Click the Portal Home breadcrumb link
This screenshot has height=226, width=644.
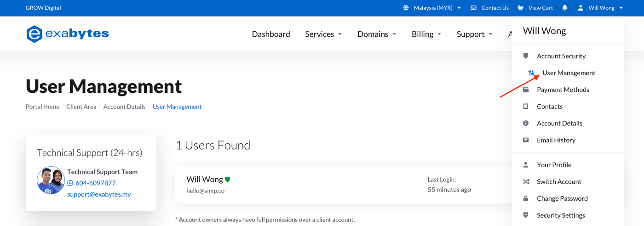point(42,107)
